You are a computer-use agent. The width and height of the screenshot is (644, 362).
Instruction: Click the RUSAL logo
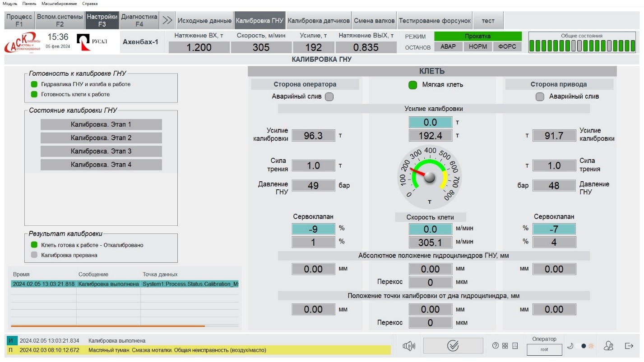(x=92, y=42)
